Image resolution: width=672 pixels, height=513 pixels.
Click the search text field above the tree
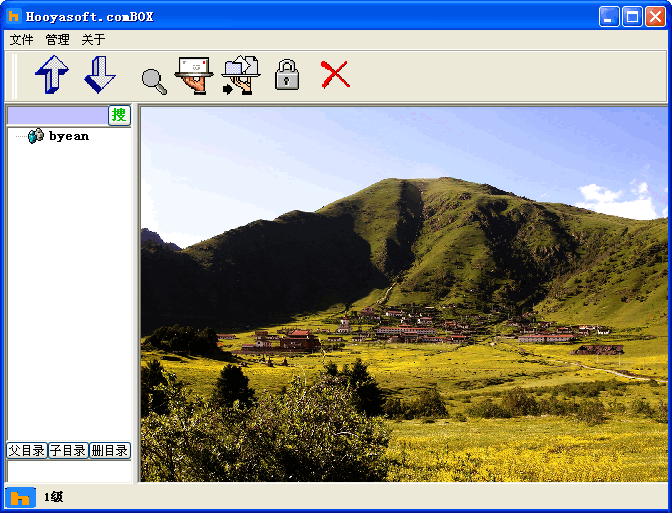(57, 115)
